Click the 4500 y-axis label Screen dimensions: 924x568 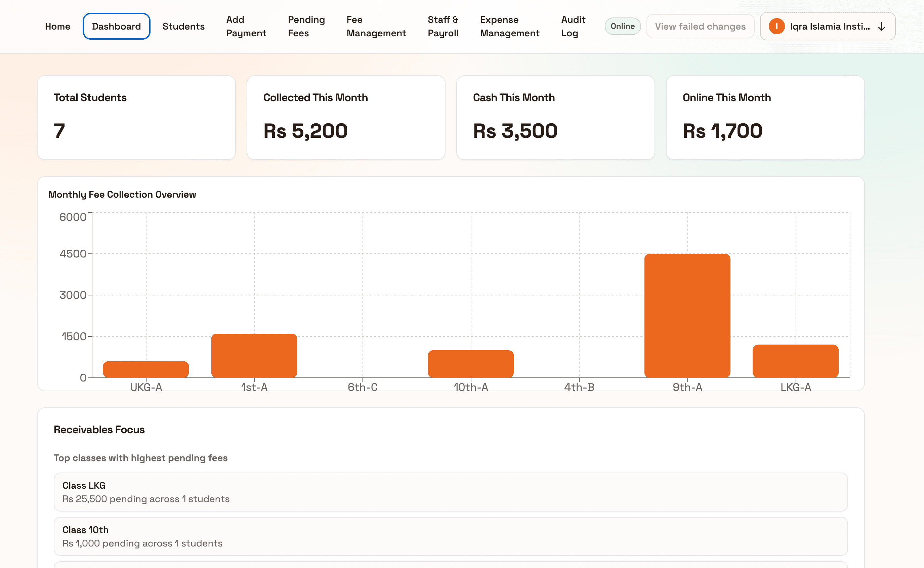click(x=73, y=253)
